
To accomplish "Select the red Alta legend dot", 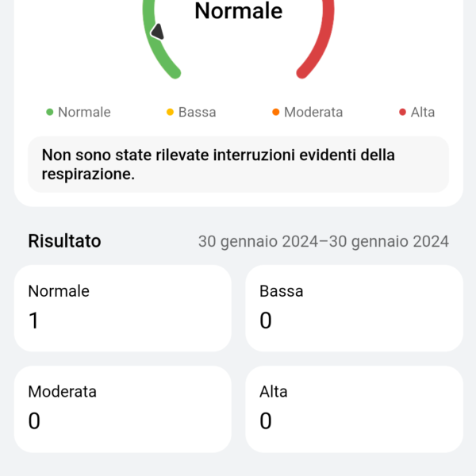I will tap(402, 112).
